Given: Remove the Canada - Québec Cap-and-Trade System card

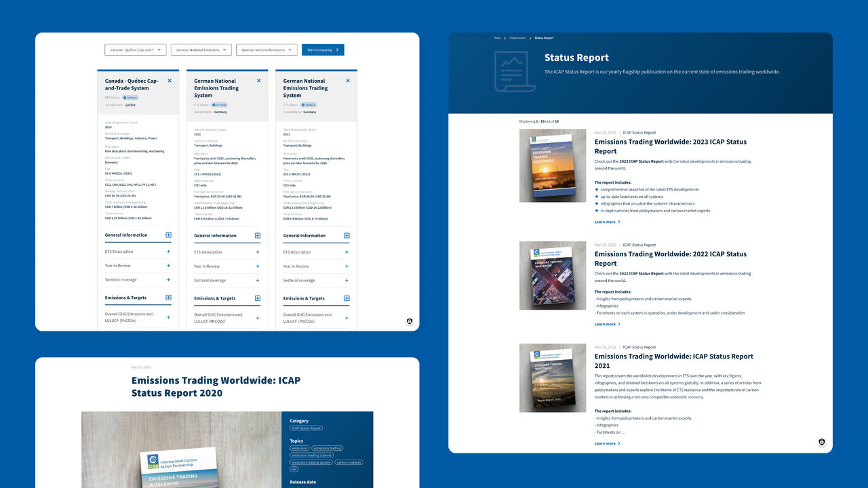Looking at the screenshot, I should tap(170, 81).
